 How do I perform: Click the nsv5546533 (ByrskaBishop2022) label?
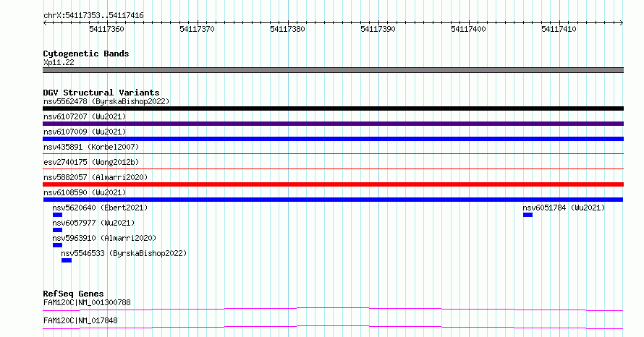[124, 253]
